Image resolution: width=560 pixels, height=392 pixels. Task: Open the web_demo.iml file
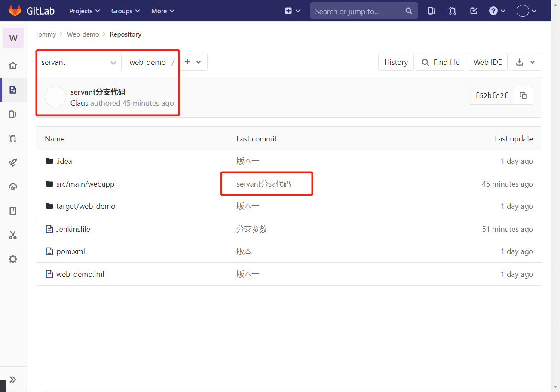(x=80, y=274)
